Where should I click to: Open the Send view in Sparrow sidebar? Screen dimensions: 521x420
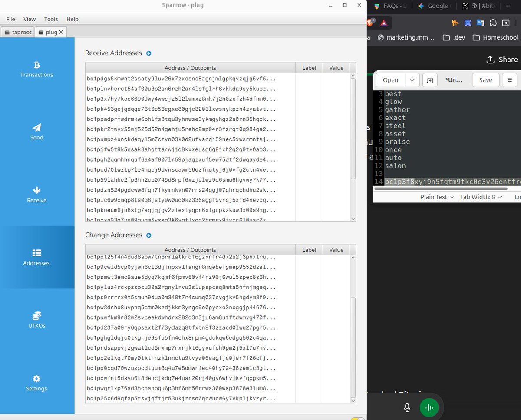coord(36,132)
